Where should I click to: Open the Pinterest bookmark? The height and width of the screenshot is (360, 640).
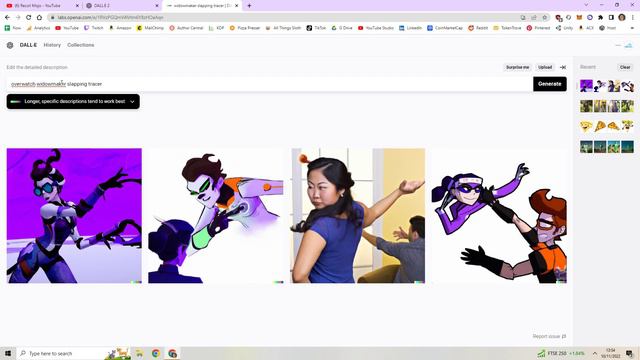[538, 28]
